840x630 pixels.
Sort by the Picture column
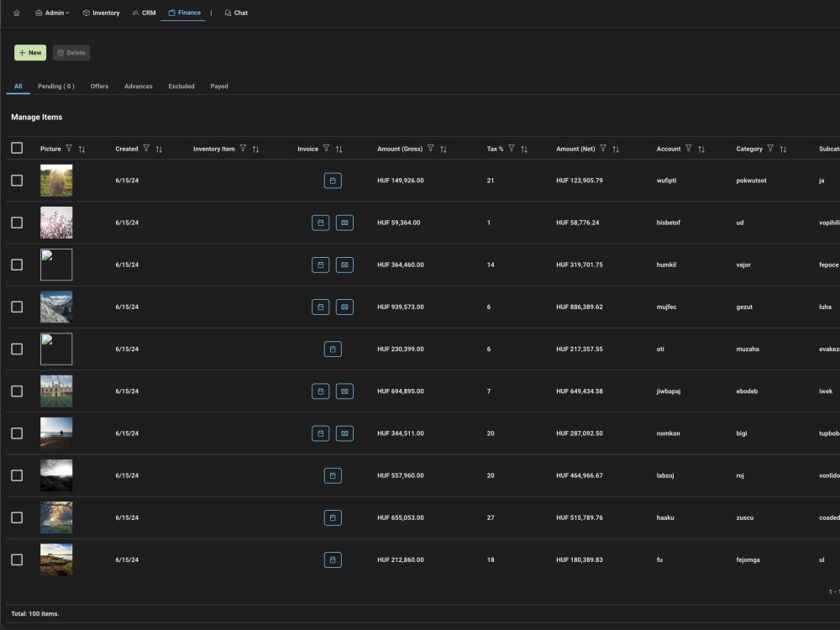tap(82, 149)
